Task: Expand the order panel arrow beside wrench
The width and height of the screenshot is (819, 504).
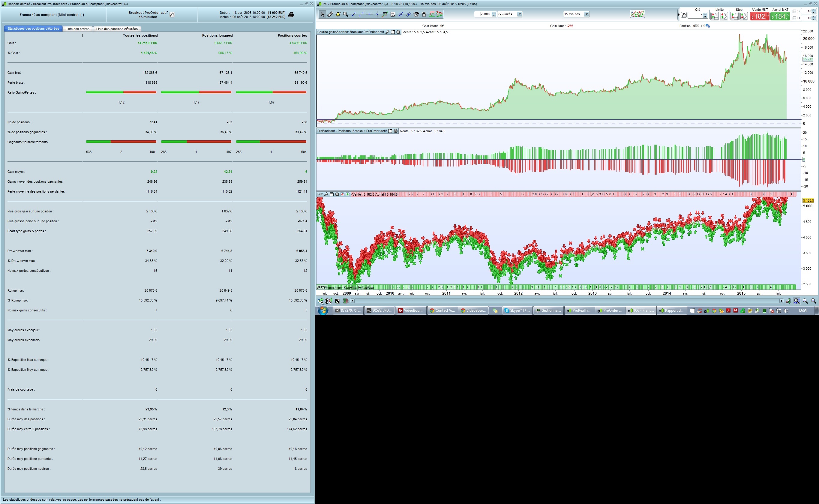Action: pos(679,15)
